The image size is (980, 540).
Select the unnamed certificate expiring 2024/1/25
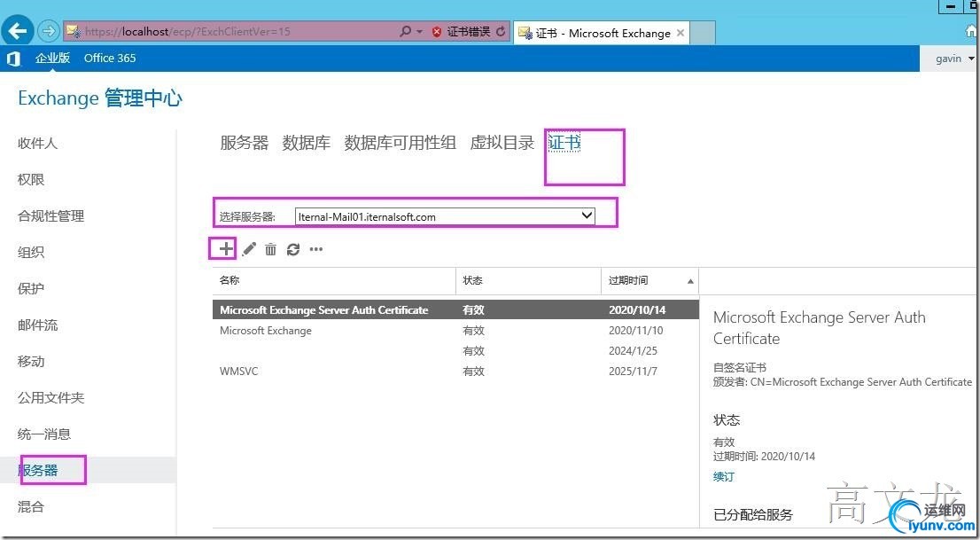[x=455, y=351]
